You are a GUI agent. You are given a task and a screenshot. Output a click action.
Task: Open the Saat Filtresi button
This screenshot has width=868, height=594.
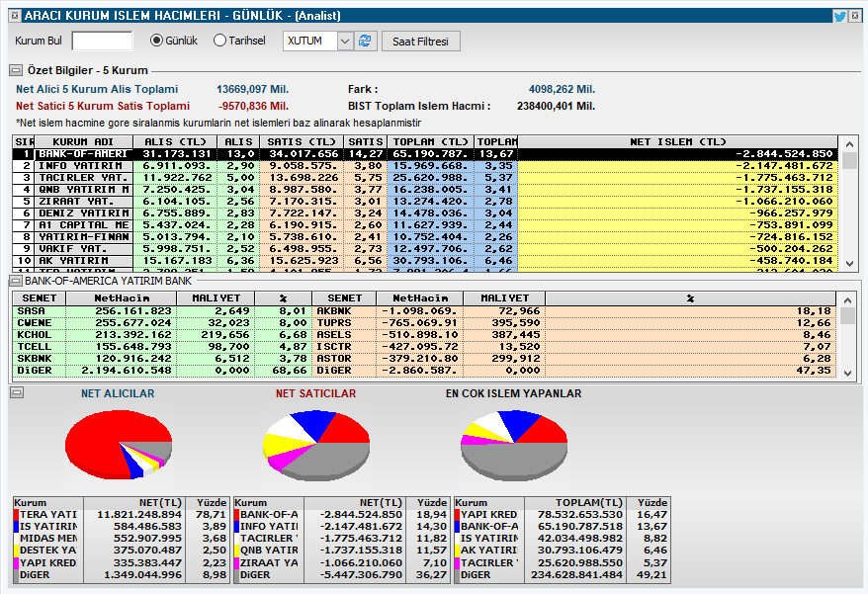[x=421, y=42]
